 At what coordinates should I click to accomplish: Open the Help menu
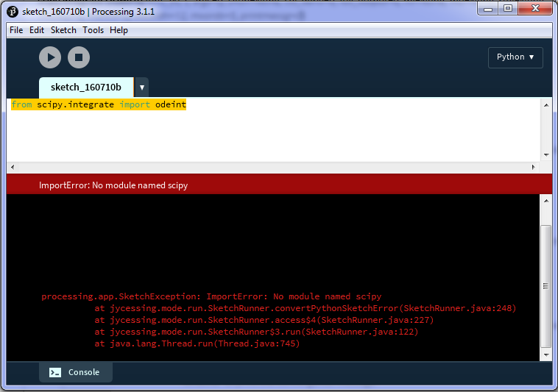coord(119,30)
